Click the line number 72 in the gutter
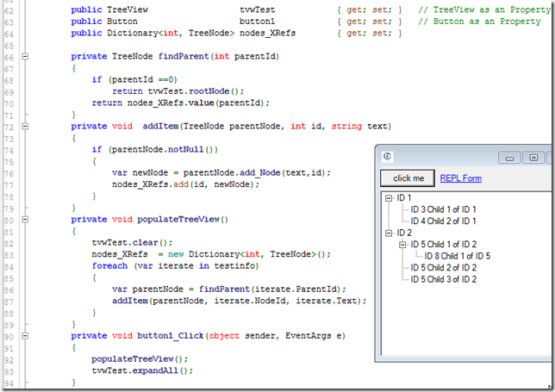 coord(9,128)
